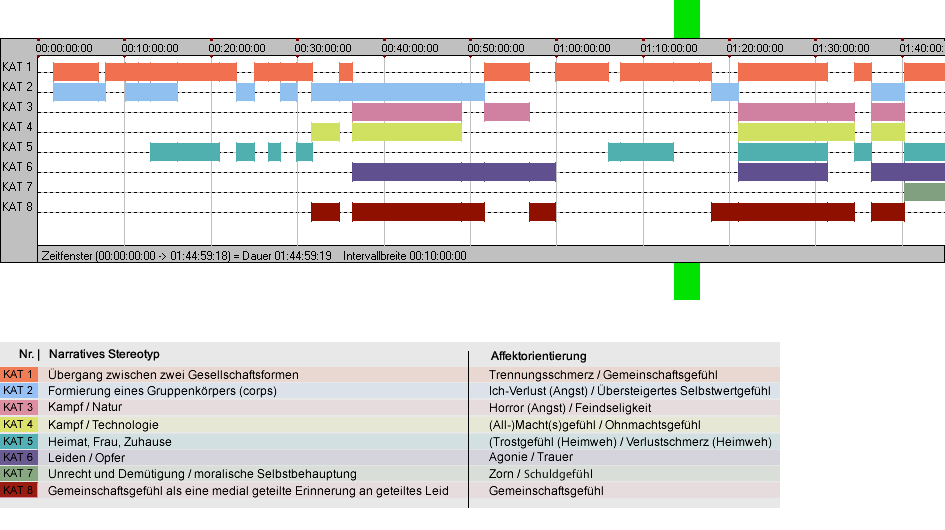Select the KAT 6 row label in the timeline

(x=17, y=166)
